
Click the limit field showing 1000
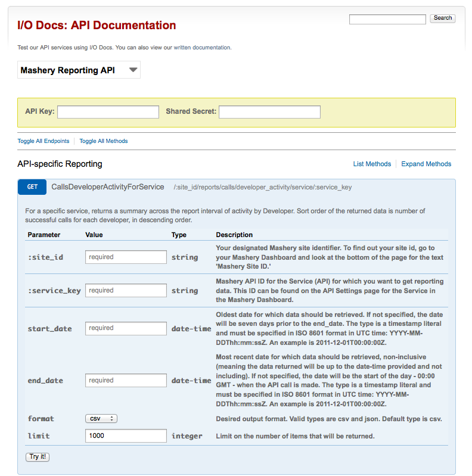[126, 436]
